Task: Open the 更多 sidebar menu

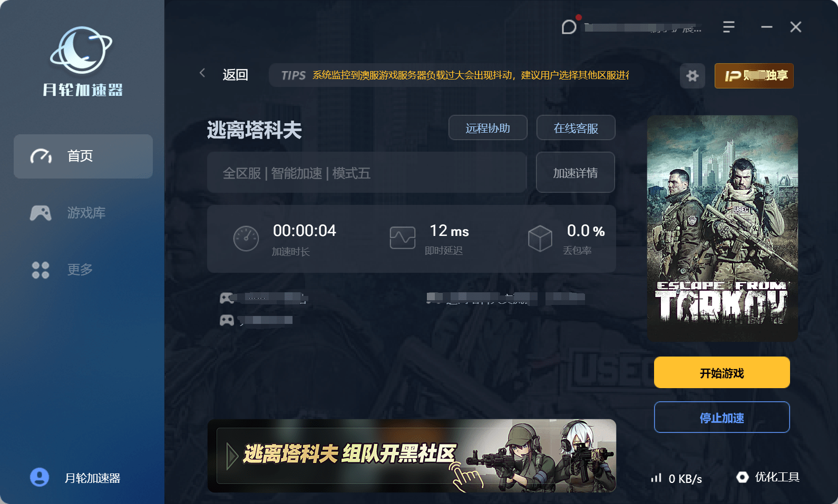Action: pyautogui.click(x=83, y=270)
